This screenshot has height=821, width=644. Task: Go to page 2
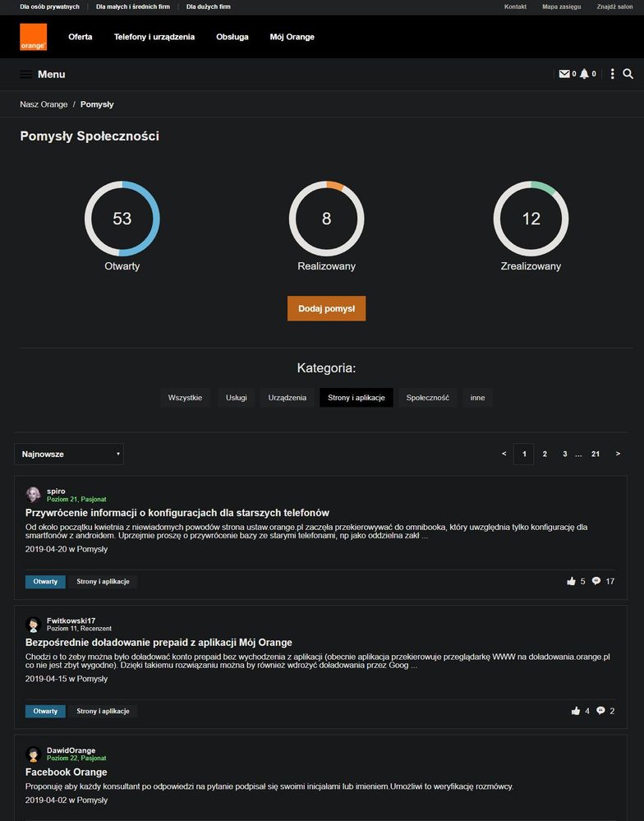coord(545,454)
